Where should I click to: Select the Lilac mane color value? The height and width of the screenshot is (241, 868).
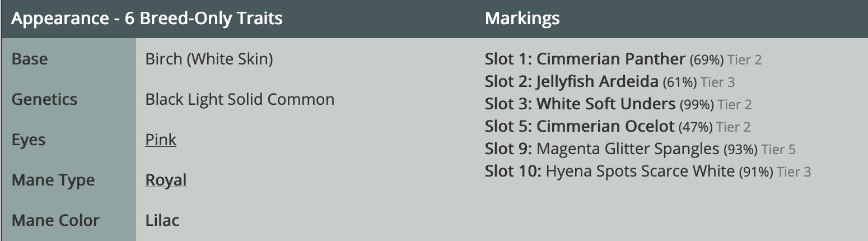coord(162,220)
